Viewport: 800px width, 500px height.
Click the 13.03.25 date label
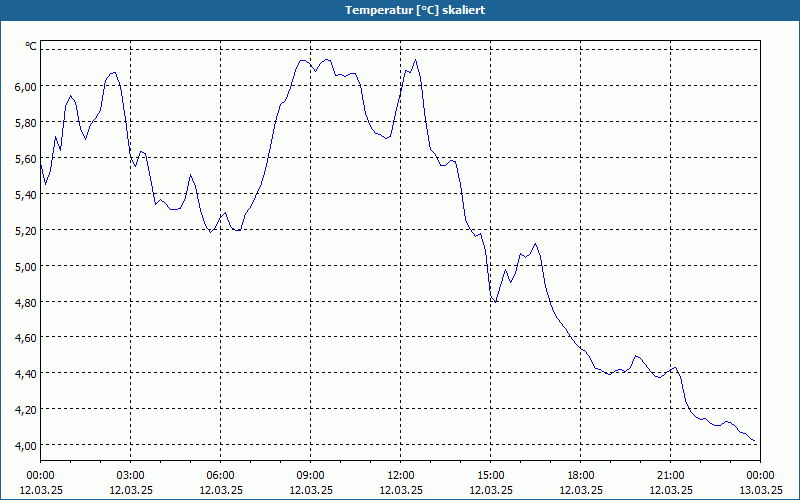[760, 490]
